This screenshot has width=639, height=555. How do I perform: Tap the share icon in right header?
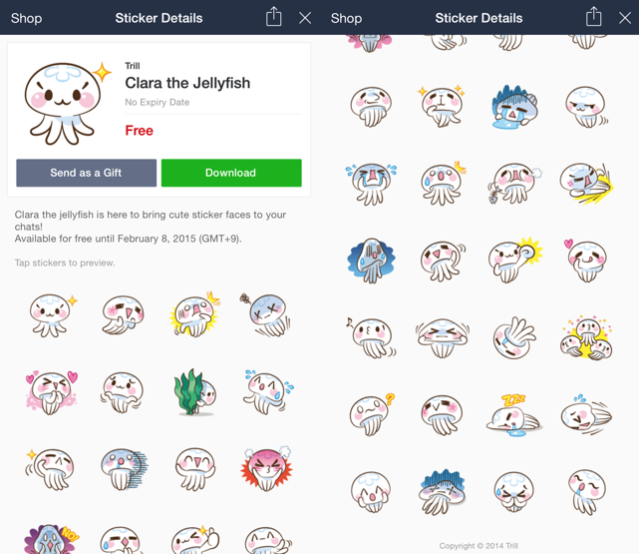coord(593,17)
